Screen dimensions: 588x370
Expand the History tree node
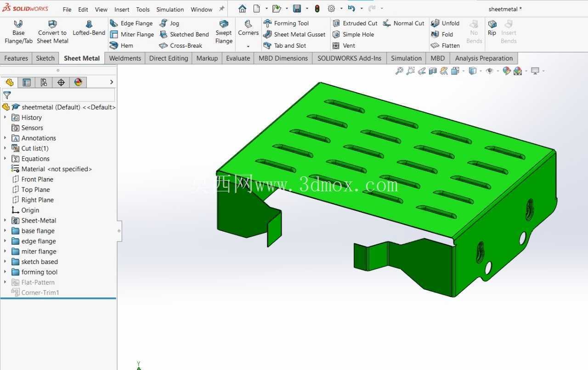pyautogui.click(x=6, y=118)
